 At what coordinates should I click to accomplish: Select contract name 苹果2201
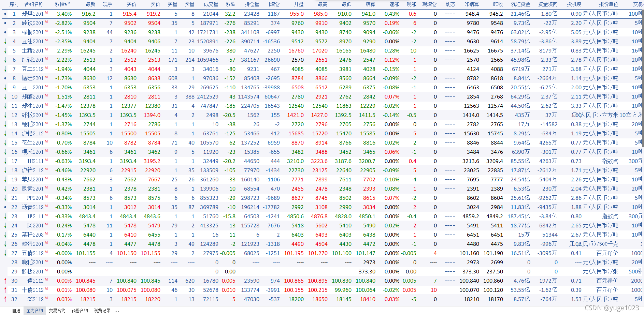[33, 180]
